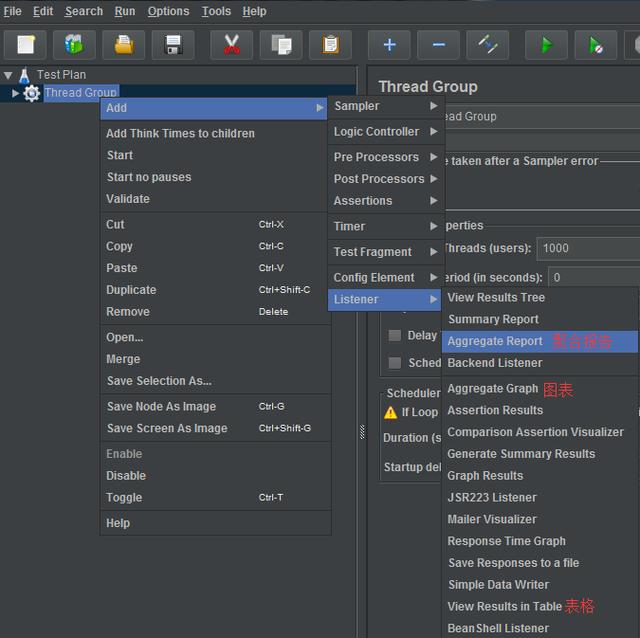
Task: Click the Toggle enable/disable icon
Action: click(x=488, y=45)
